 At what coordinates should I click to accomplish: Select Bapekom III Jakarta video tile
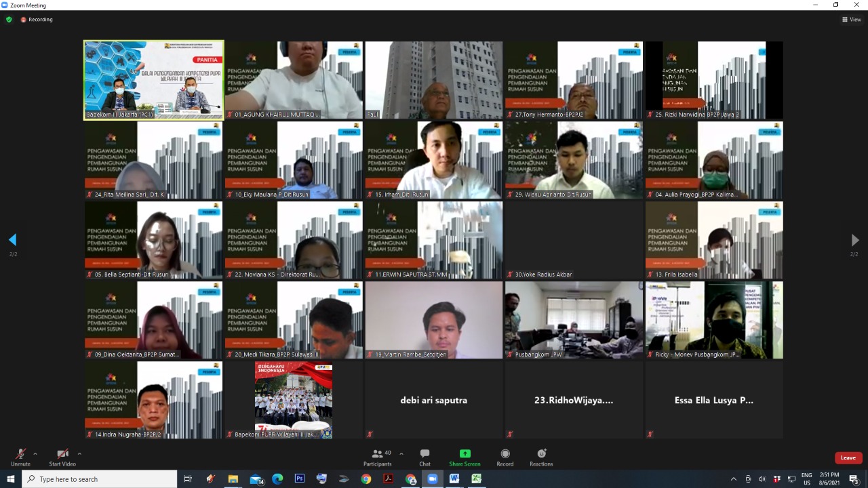click(x=153, y=80)
